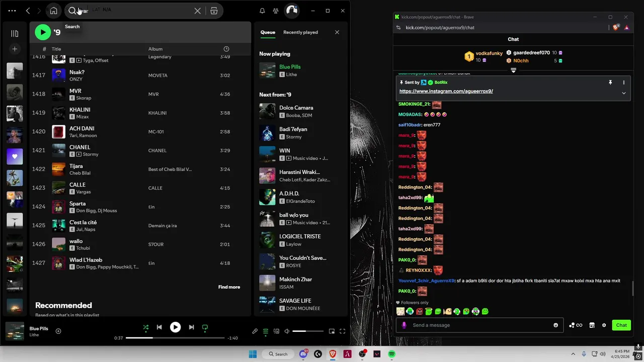
Task: Open the Kick channel points icon
Action: pyautogui.click(x=575, y=325)
